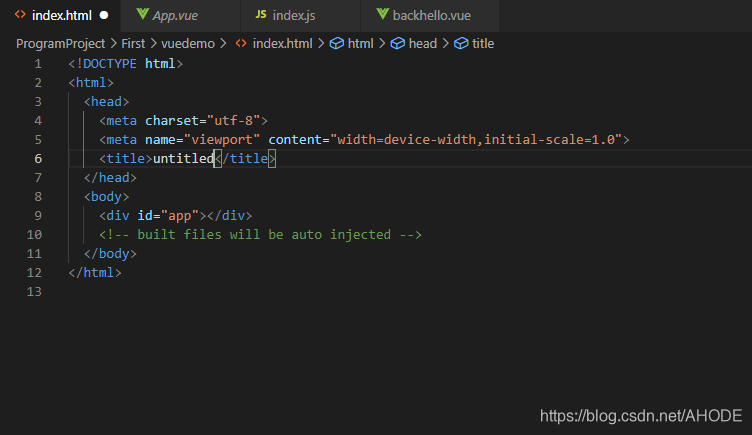Open the App.vue tab
This screenshot has width=752, height=435.
click(x=180, y=15)
